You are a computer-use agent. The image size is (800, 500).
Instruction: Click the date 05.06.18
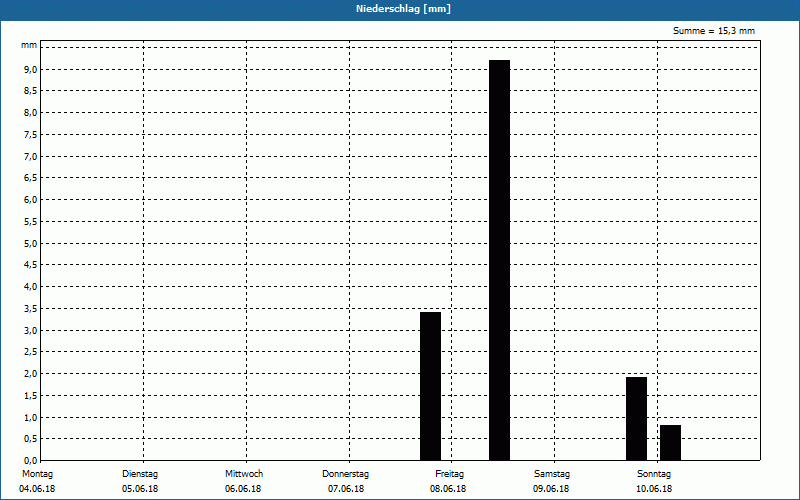(x=140, y=488)
